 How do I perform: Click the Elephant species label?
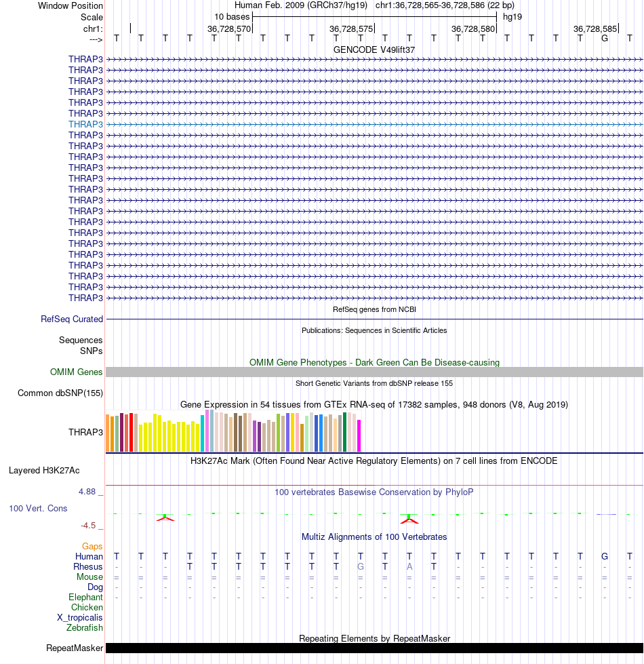pos(85,597)
